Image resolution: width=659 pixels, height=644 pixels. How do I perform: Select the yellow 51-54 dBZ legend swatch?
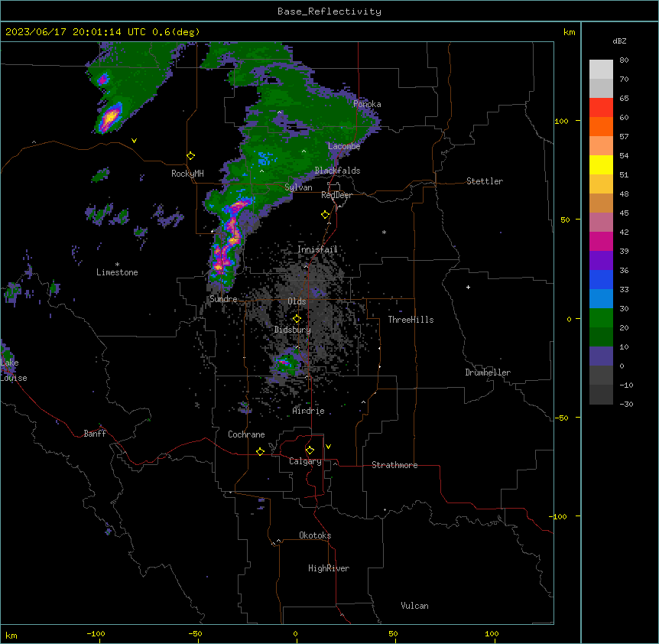pos(601,164)
